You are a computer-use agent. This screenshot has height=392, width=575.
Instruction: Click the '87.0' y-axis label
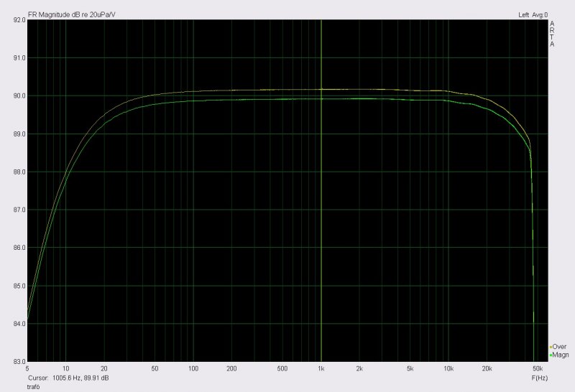coord(20,210)
